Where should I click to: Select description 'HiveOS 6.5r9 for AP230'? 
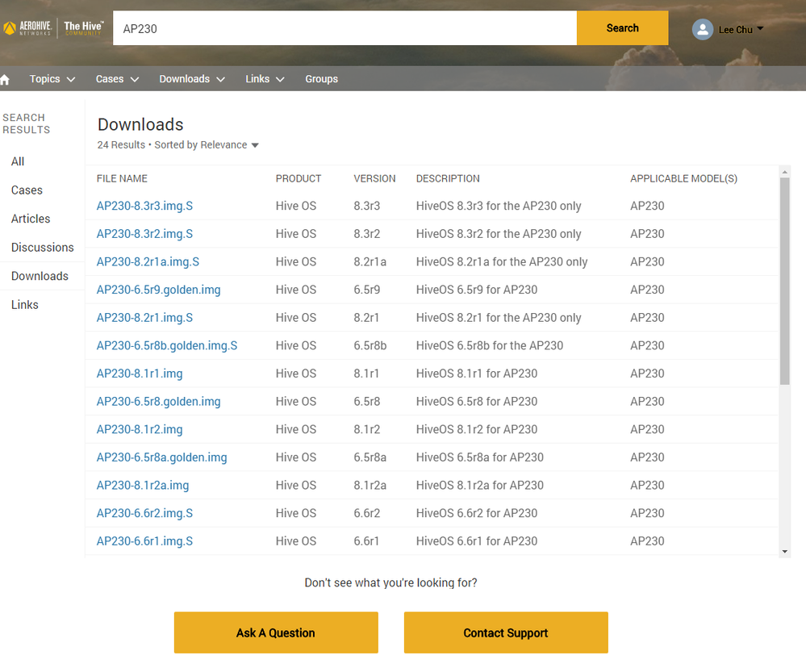click(477, 290)
